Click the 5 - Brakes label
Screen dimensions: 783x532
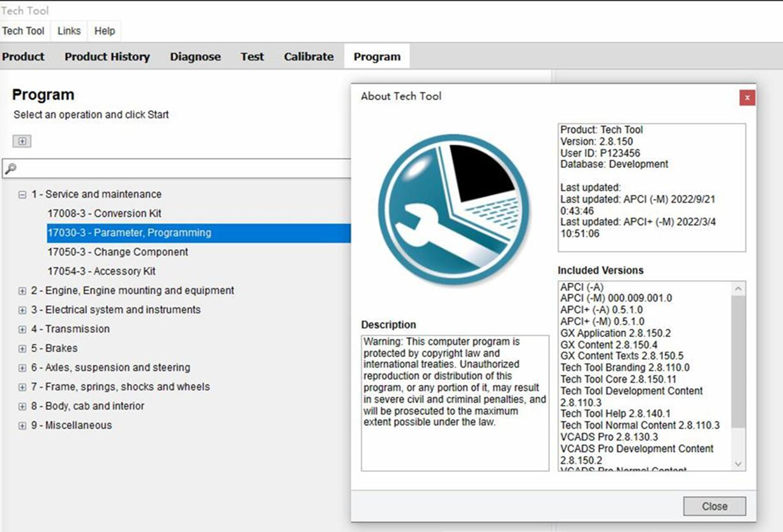[x=54, y=348]
